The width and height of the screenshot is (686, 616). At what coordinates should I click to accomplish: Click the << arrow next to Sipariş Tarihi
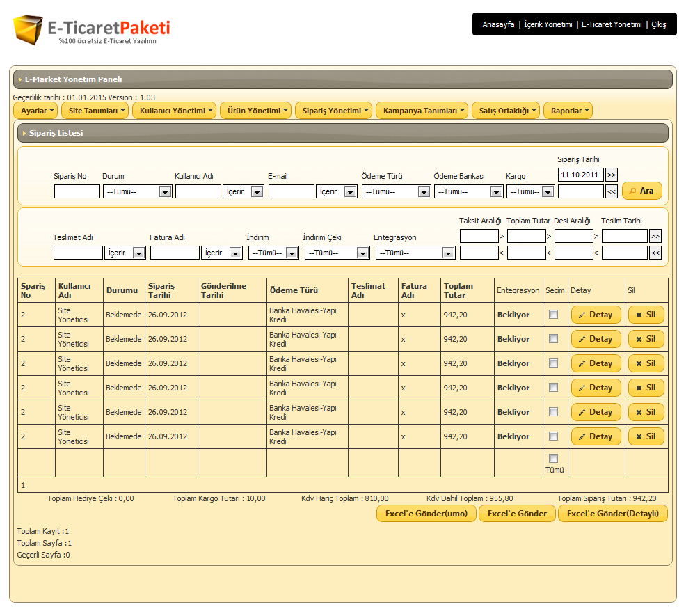click(611, 191)
